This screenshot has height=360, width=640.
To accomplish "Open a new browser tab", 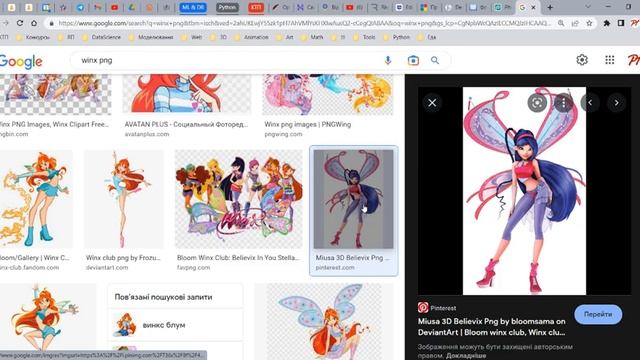I will click(x=550, y=7).
